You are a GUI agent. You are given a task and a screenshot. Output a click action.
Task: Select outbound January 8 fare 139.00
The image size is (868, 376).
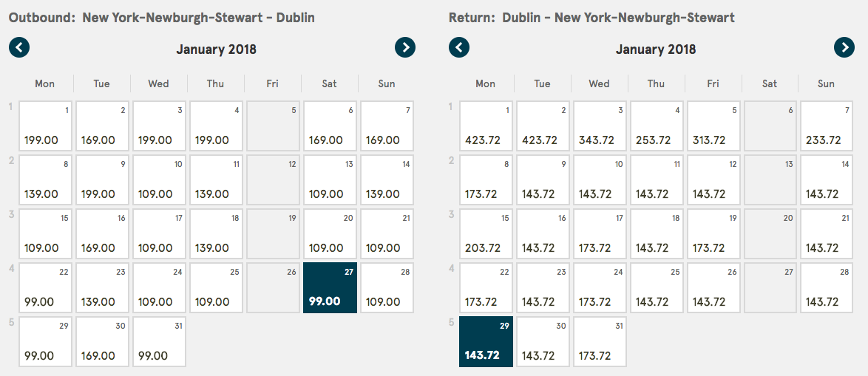pos(45,181)
